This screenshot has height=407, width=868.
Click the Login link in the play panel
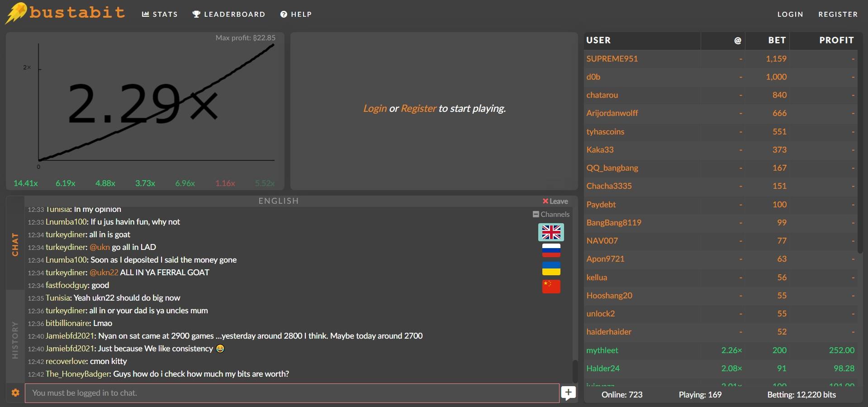pyautogui.click(x=375, y=109)
